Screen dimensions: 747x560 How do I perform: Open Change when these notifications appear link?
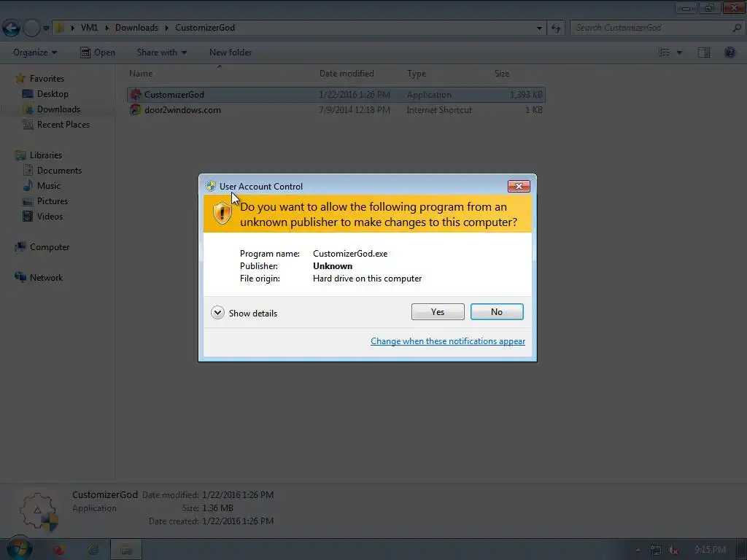[448, 341]
